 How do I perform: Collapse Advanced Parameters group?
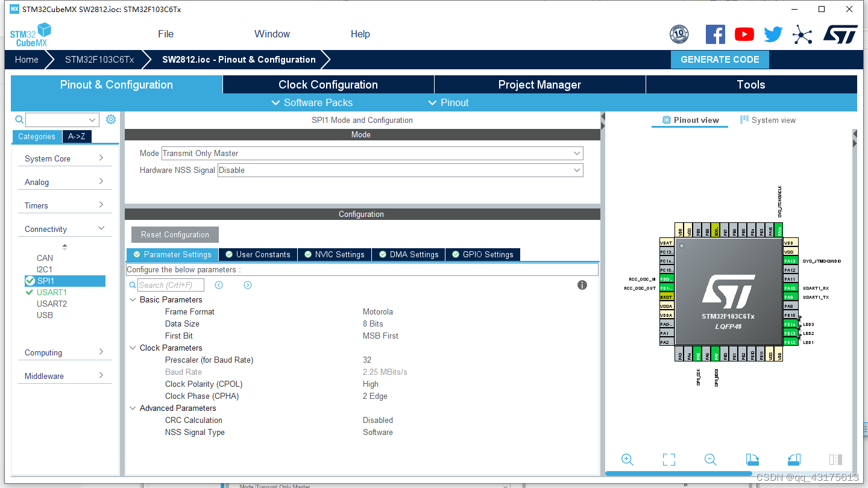pyautogui.click(x=133, y=408)
